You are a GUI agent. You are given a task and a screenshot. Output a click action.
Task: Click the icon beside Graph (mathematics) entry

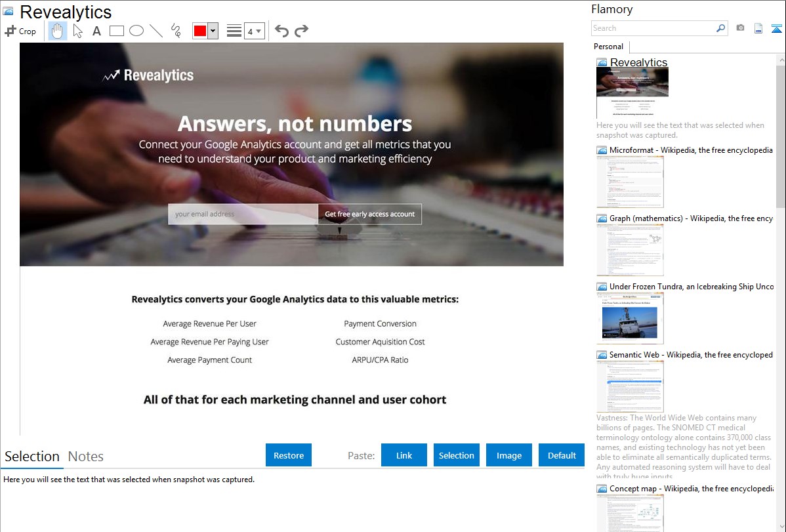click(602, 218)
